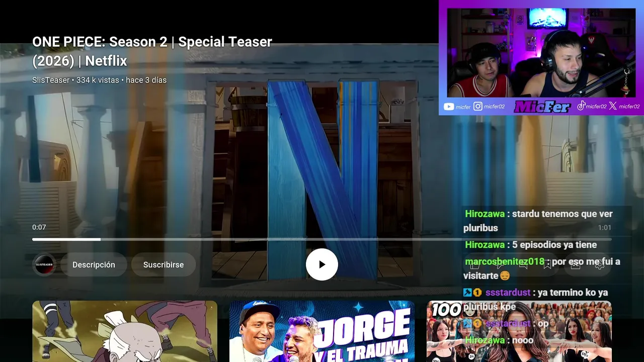The image size is (644, 362).
Task: Seek using the video progress bar
Action: point(322,239)
